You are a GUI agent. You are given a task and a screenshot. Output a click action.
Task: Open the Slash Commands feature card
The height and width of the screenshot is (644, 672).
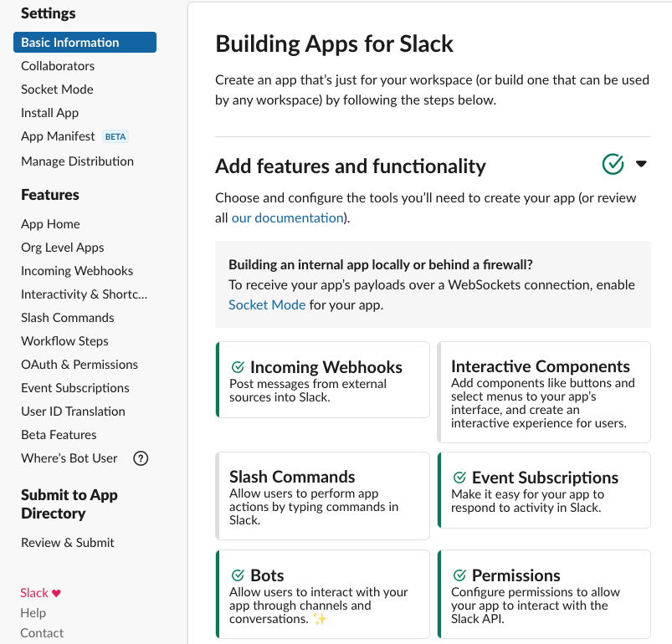click(x=323, y=496)
